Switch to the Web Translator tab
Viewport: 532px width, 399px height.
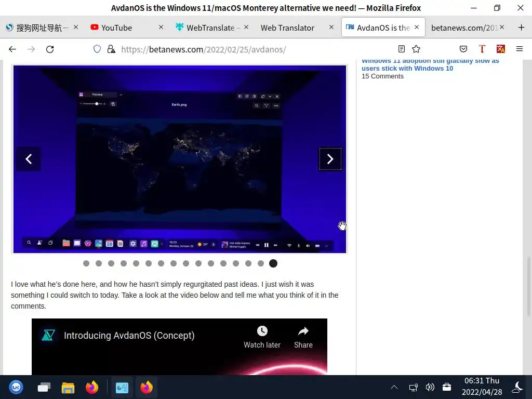tap(297, 28)
